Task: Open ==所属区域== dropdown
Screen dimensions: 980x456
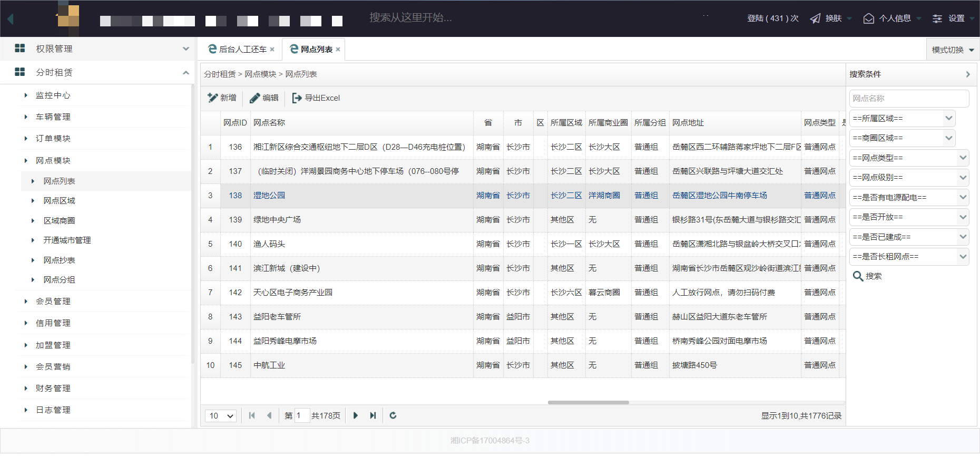Action: 902,119
